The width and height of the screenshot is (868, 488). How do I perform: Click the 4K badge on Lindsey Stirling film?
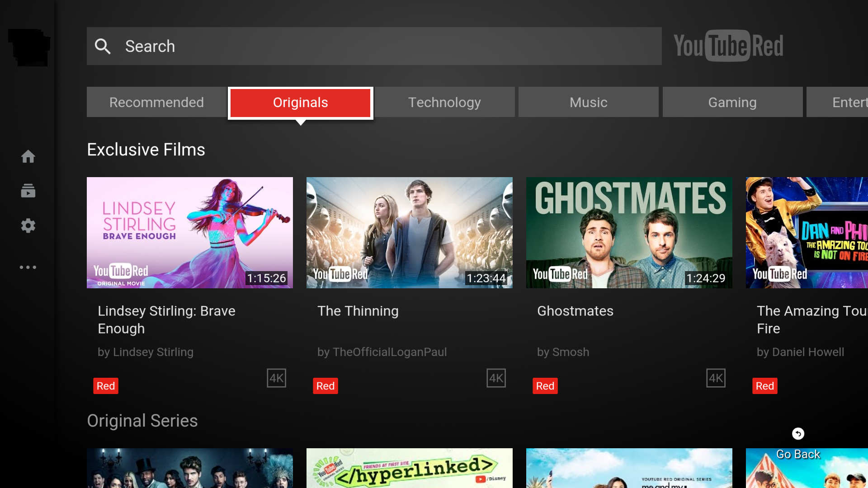click(277, 377)
